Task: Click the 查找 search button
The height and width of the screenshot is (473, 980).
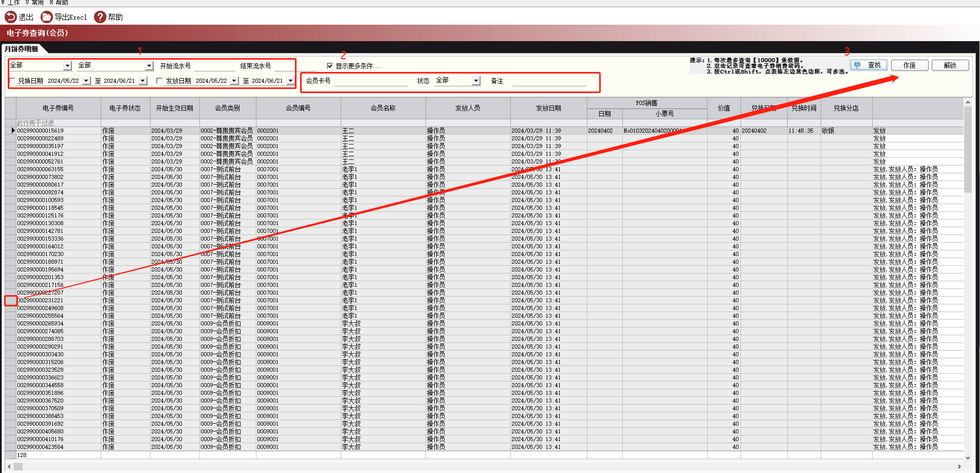Action: tap(868, 65)
